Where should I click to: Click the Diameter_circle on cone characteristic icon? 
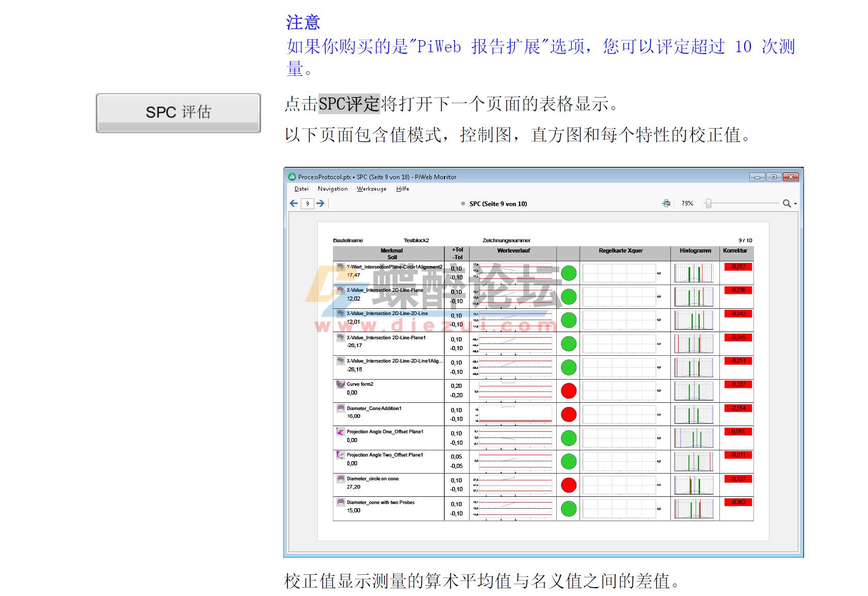(x=340, y=479)
